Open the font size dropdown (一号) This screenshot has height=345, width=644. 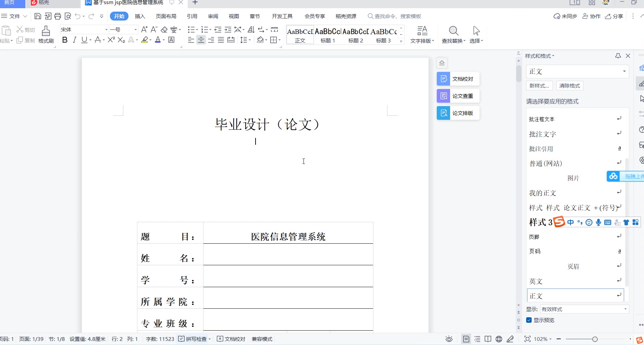pyautogui.click(x=135, y=30)
